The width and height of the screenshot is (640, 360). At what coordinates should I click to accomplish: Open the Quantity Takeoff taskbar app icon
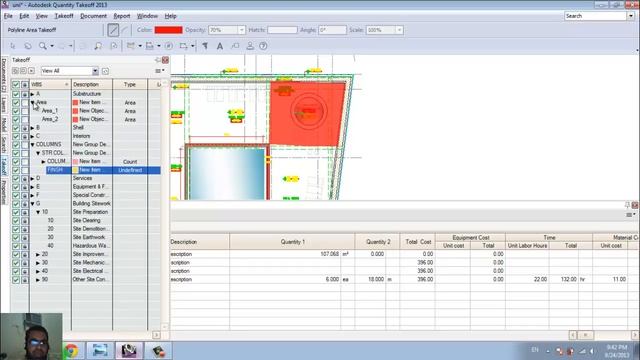129,351
